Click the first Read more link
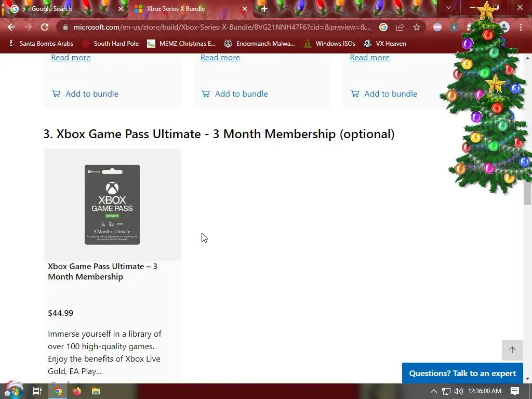This screenshot has width=532, height=399. coord(71,57)
